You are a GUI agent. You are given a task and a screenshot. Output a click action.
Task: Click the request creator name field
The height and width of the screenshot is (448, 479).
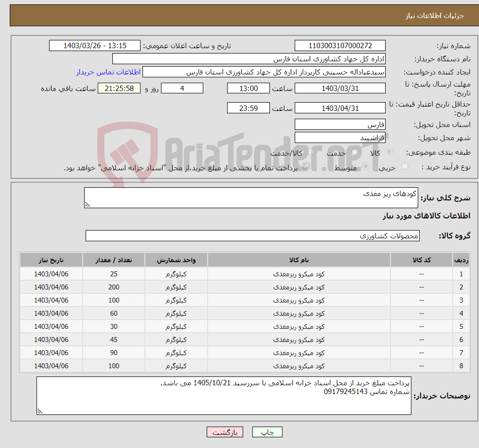[264, 72]
